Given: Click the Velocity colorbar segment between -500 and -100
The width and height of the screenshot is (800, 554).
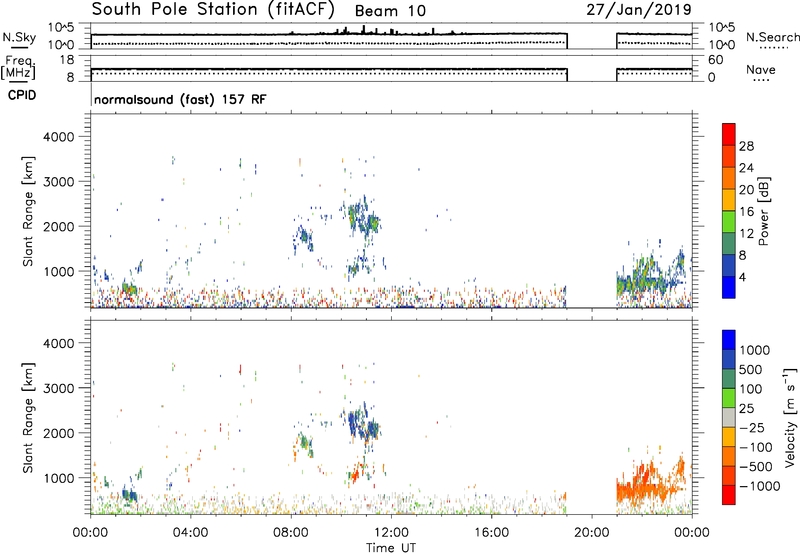Looking at the screenshot, I should 729,456.
